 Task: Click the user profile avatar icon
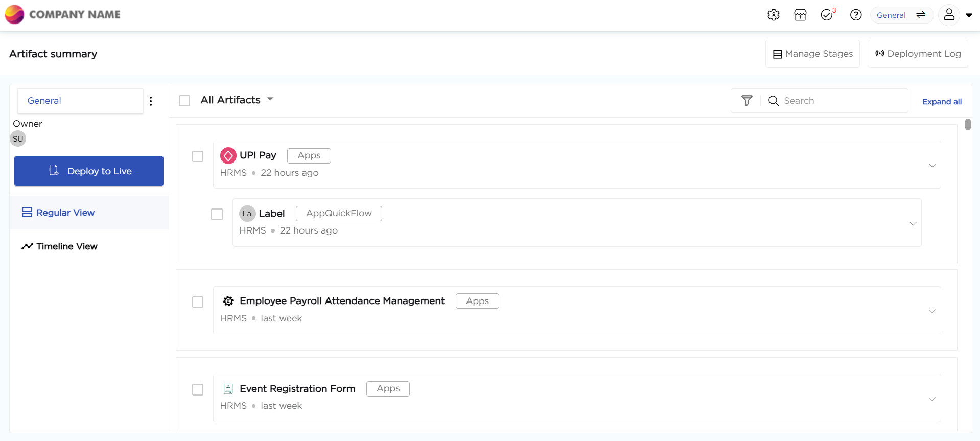(x=949, y=15)
